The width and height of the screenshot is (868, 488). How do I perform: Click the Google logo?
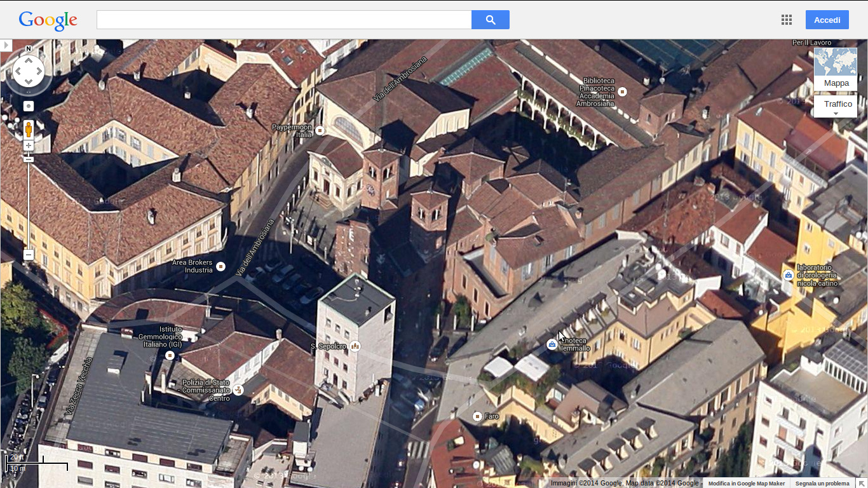click(48, 20)
